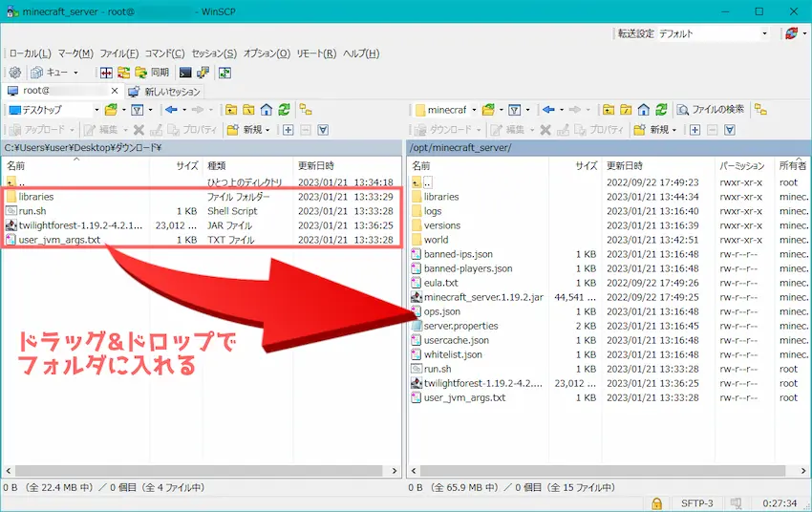812x512 pixels.
Task: Go back in the local panel
Action: tap(171, 110)
